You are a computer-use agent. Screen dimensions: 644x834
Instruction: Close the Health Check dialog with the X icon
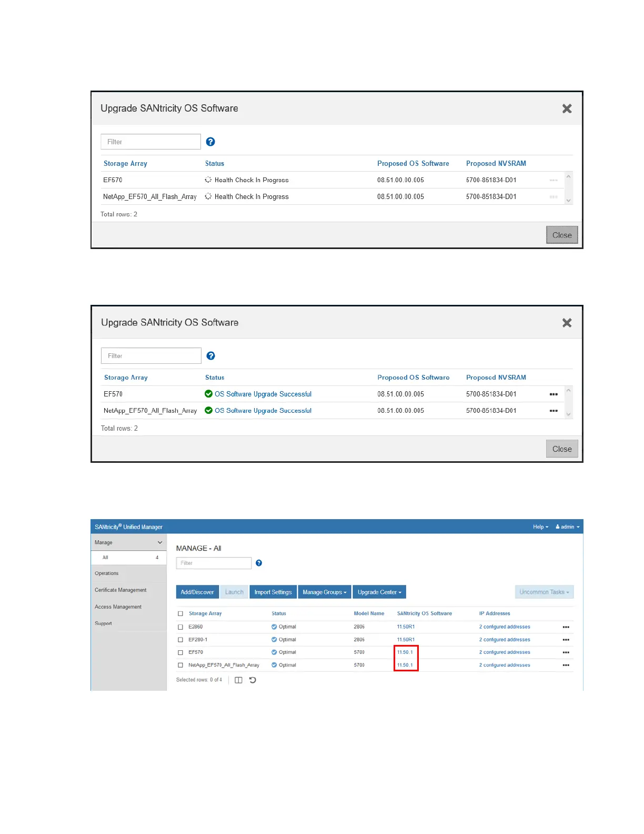[x=567, y=108]
